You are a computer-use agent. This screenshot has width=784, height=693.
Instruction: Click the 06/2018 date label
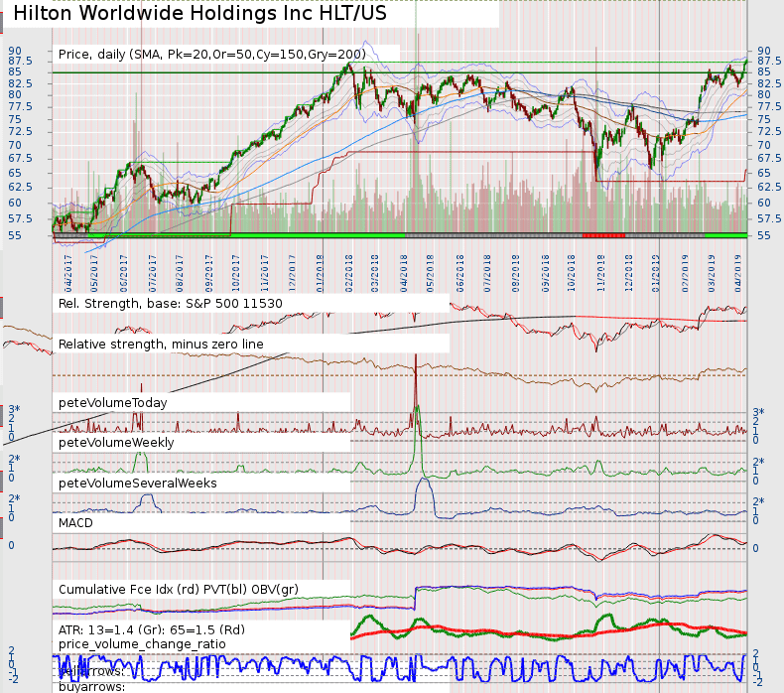[x=460, y=274]
